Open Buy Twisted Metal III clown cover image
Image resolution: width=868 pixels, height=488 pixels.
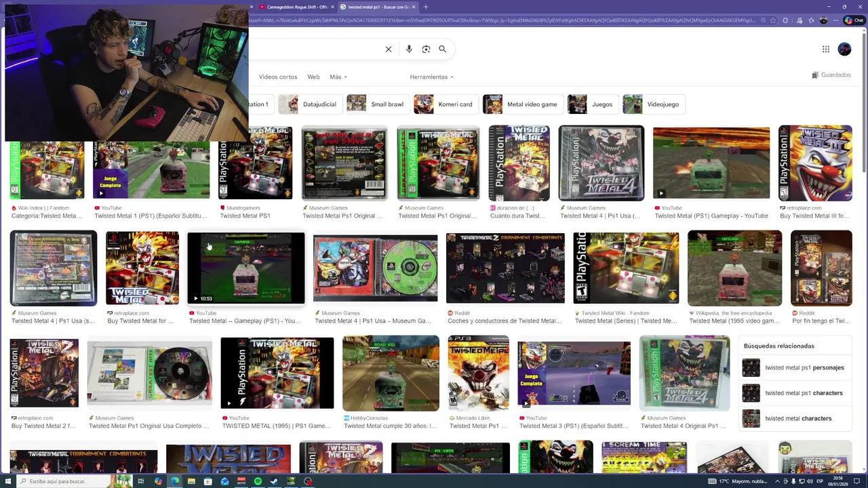tap(815, 163)
